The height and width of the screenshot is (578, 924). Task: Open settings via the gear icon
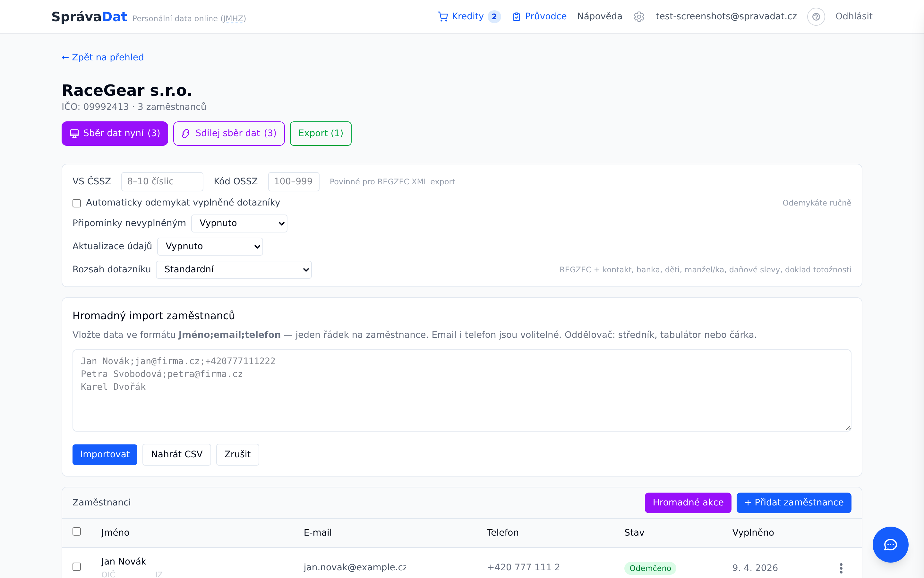point(639,16)
